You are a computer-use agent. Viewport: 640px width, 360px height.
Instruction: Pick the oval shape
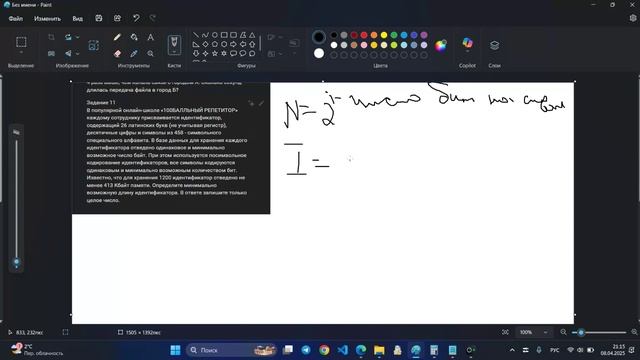pos(215,35)
